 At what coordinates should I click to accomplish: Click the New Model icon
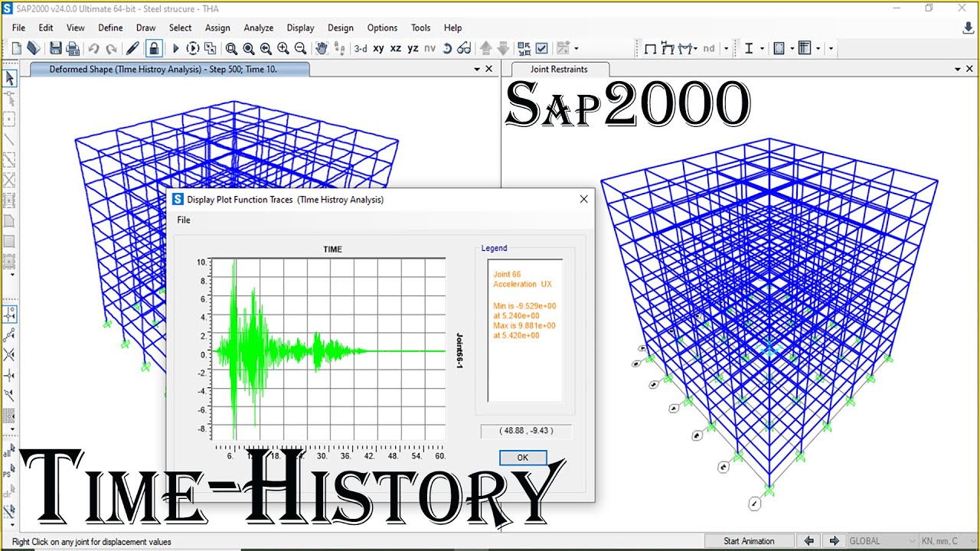point(16,48)
